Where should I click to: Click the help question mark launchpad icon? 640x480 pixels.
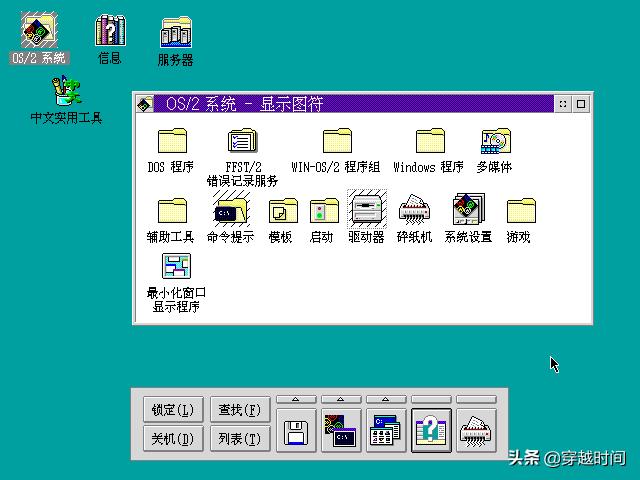431,431
